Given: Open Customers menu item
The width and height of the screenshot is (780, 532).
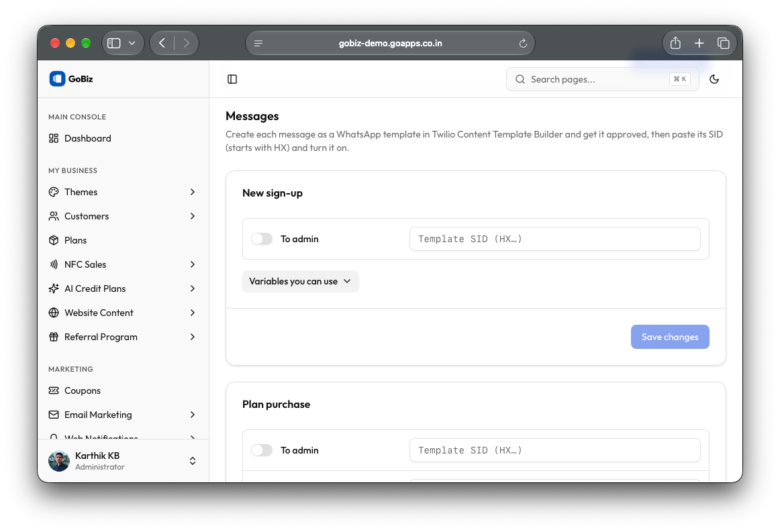Looking at the screenshot, I should pos(122,216).
